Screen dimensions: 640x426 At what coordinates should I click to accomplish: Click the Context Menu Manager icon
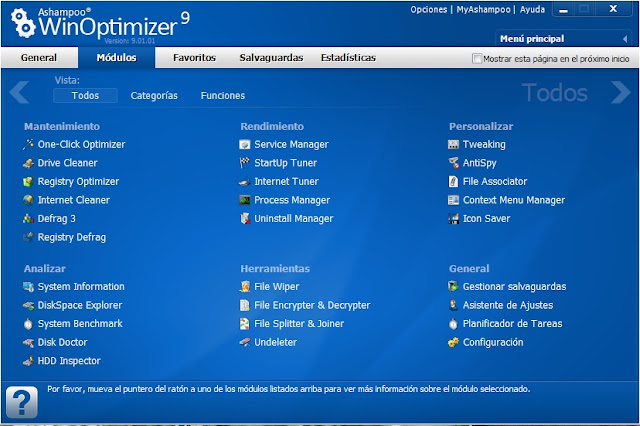(453, 200)
